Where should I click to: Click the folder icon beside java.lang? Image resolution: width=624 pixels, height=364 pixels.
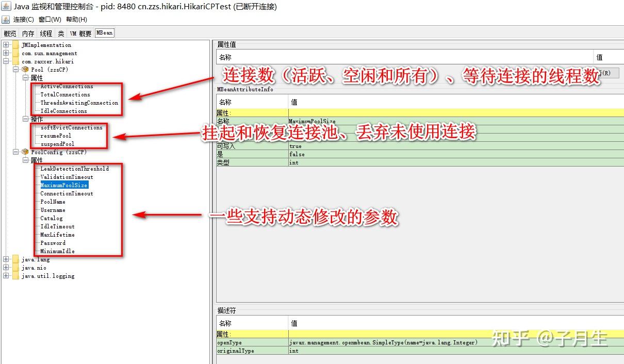(x=15, y=259)
